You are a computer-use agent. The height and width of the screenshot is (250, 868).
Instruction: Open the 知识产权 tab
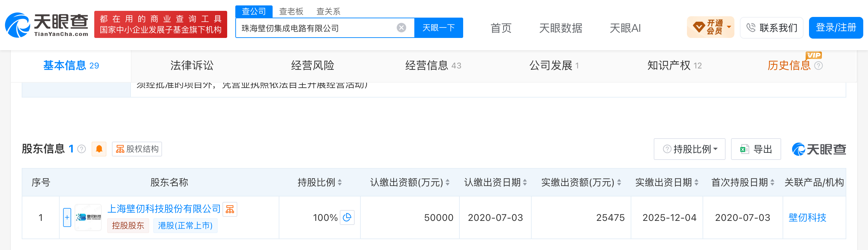coord(675,66)
